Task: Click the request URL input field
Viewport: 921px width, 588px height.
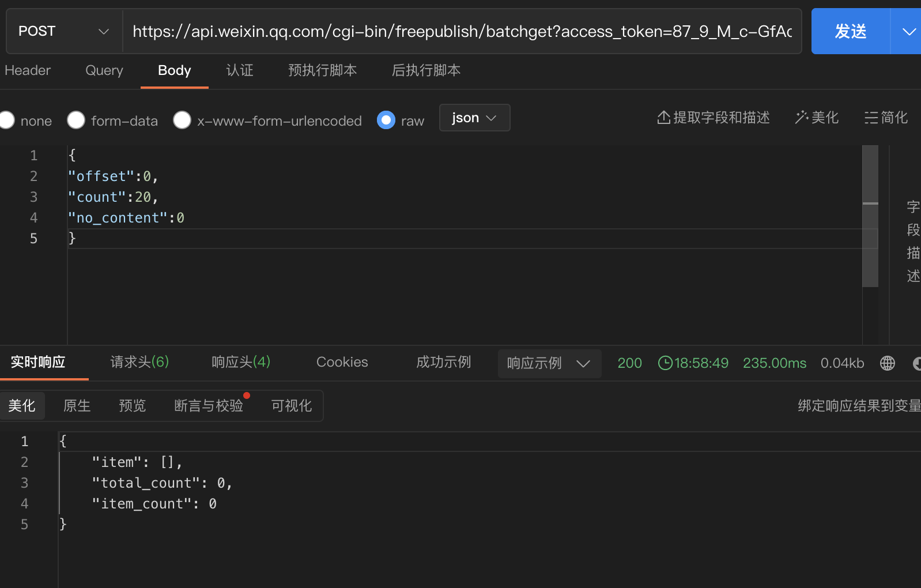Action: tap(462, 31)
